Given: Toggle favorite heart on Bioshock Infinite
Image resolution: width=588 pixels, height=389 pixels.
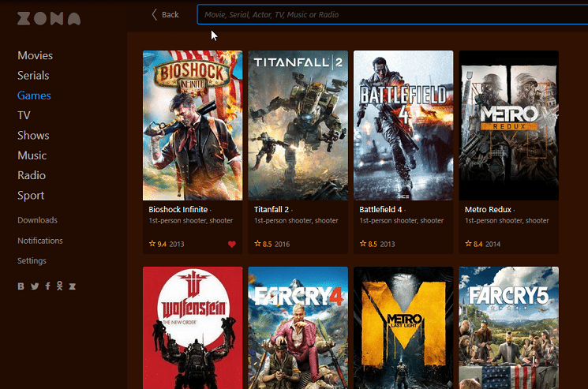Looking at the screenshot, I should click(232, 245).
